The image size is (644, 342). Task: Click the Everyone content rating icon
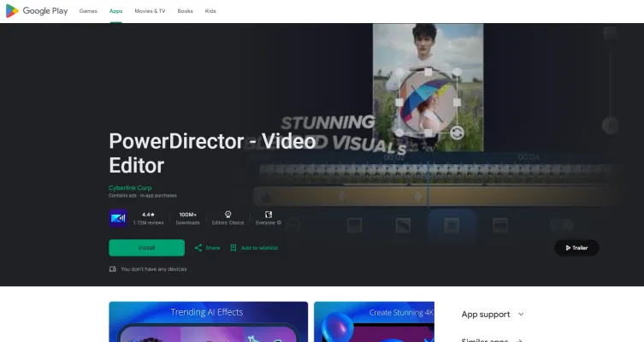pos(269,214)
